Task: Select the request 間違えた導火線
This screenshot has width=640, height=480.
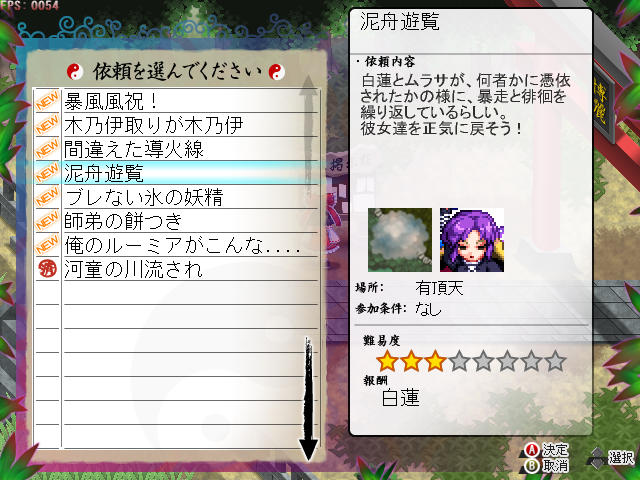Action: (190, 149)
